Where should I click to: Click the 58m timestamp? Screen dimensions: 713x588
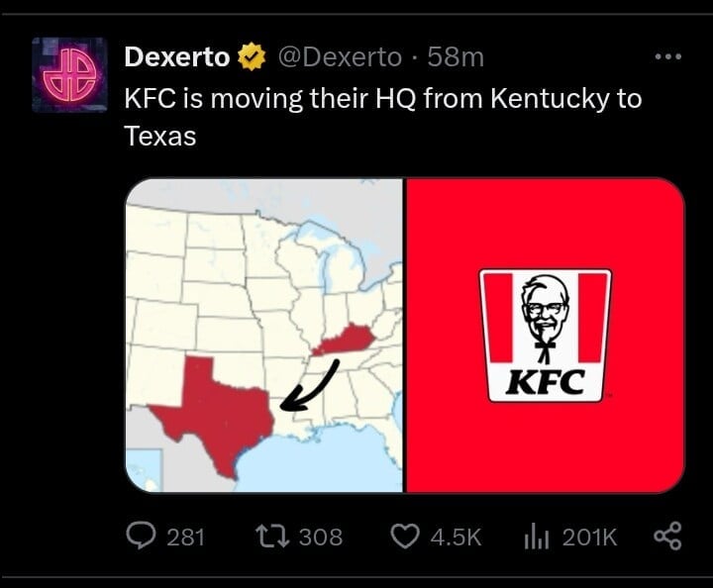pos(456,58)
